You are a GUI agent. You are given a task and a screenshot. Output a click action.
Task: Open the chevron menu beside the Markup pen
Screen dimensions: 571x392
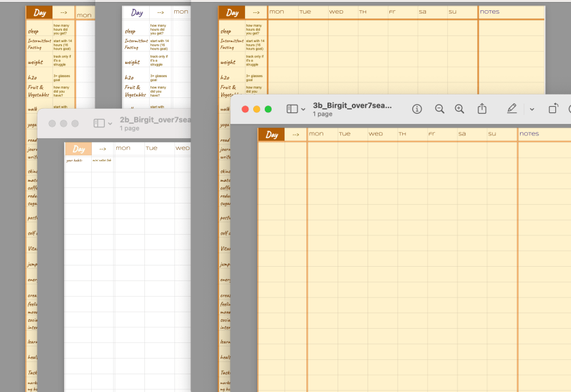[532, 110]
